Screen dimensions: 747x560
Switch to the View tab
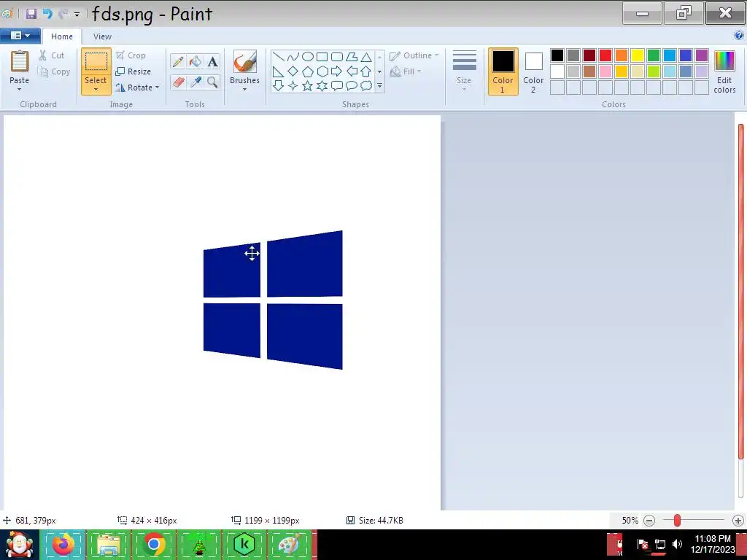102,36
